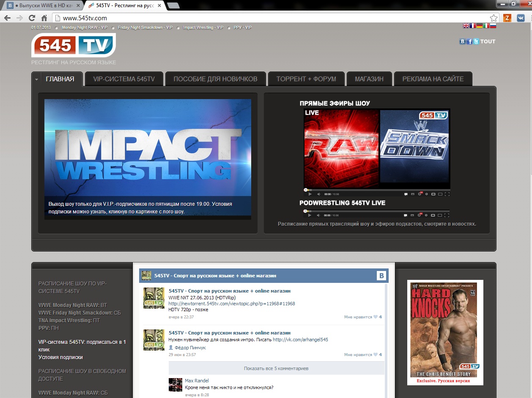Seek the Podwrestling video progress bar
Viewport: 532px width, 398px height.
(x=377, y=210)
